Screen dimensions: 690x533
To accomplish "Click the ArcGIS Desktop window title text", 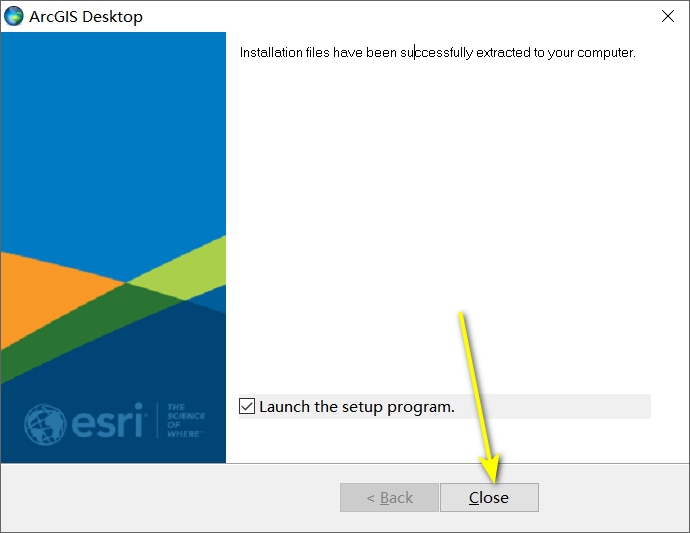I will point(86,17).
